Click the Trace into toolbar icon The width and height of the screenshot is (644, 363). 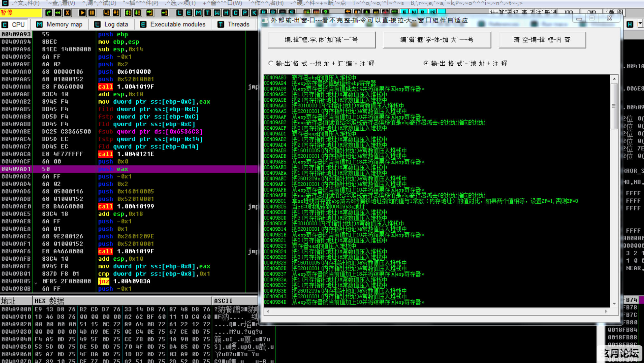128,13
